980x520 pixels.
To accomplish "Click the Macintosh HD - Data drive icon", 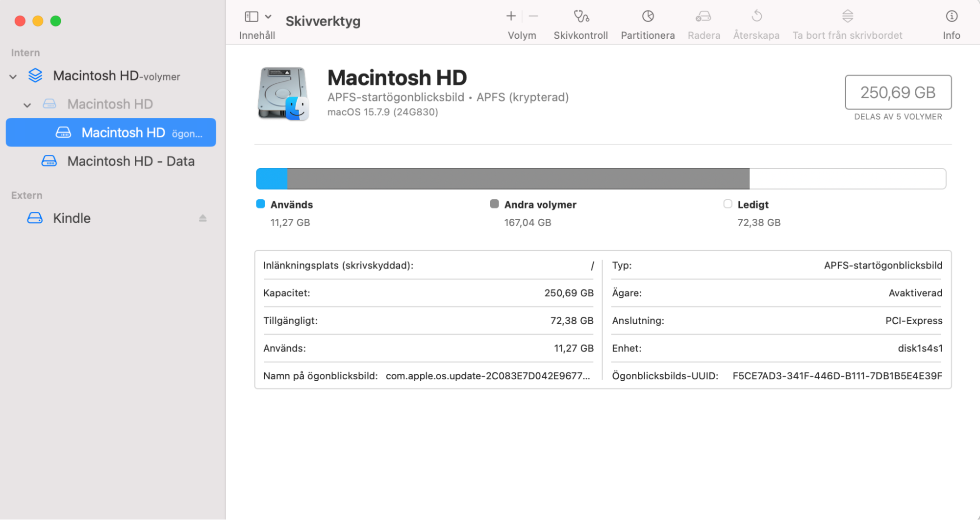I will pos(49,161).
